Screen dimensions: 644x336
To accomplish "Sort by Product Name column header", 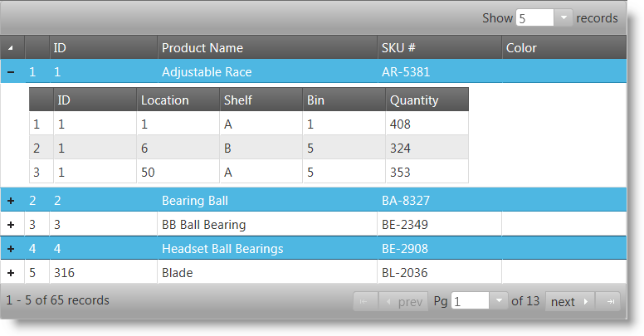I will pyautogui.click(x=267, y=48).
